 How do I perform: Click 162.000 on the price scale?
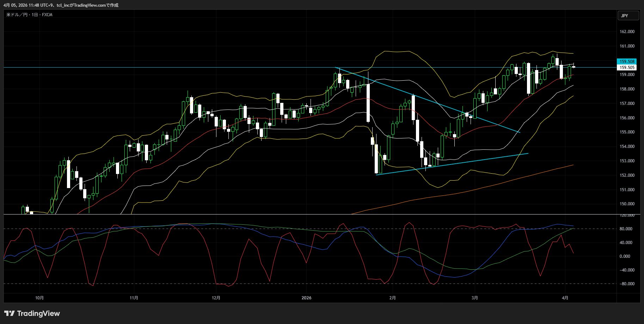pos(627,32)
